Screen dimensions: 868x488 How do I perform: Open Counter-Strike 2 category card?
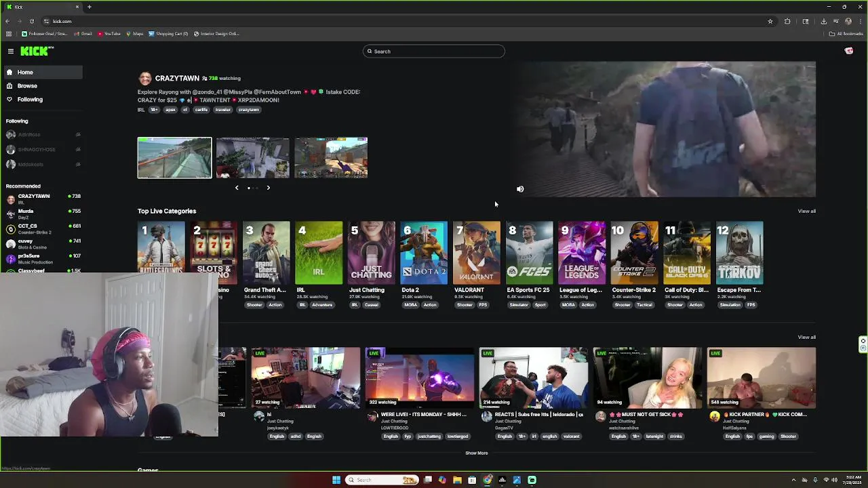(x=634, y=253)
